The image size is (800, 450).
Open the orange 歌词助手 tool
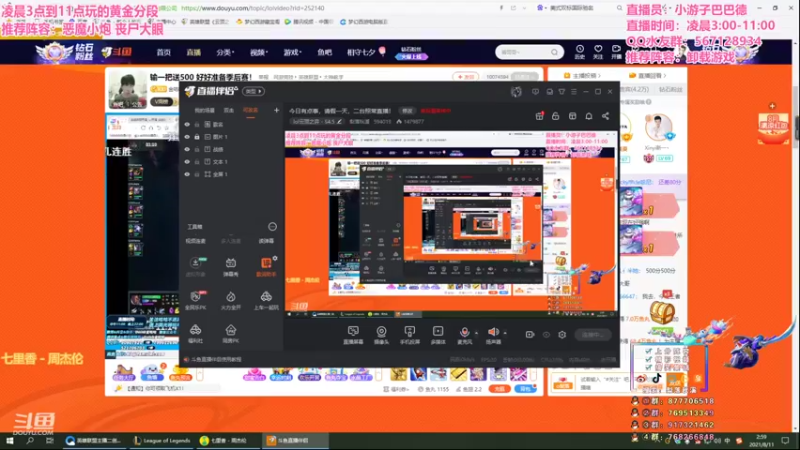click(266, 267)
